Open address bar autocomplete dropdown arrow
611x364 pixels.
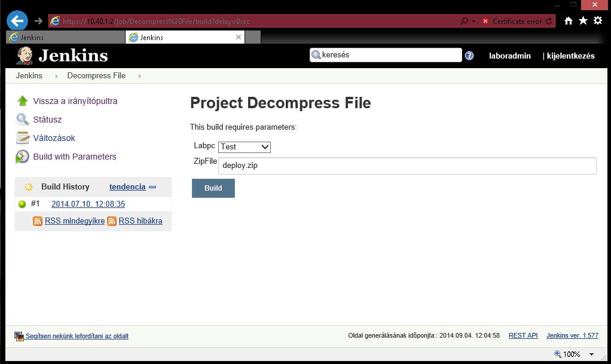(x=474, y=22)
